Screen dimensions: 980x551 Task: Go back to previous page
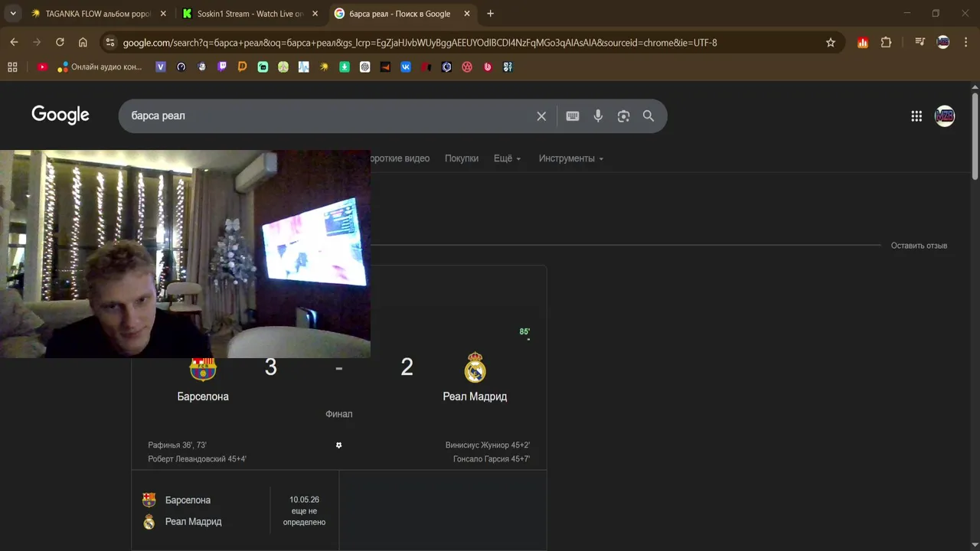pyautogui.click(x=14, y=42)
